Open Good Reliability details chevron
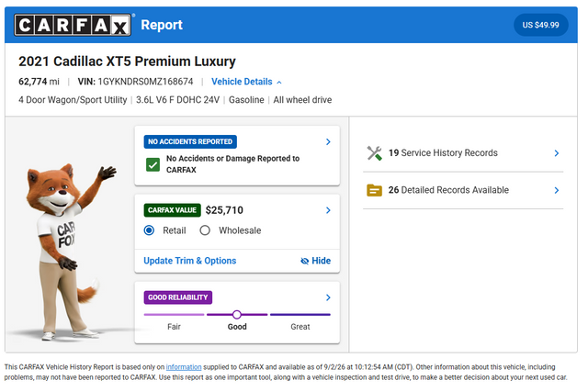Screen dimensions: 588x392 coord(328,297)
